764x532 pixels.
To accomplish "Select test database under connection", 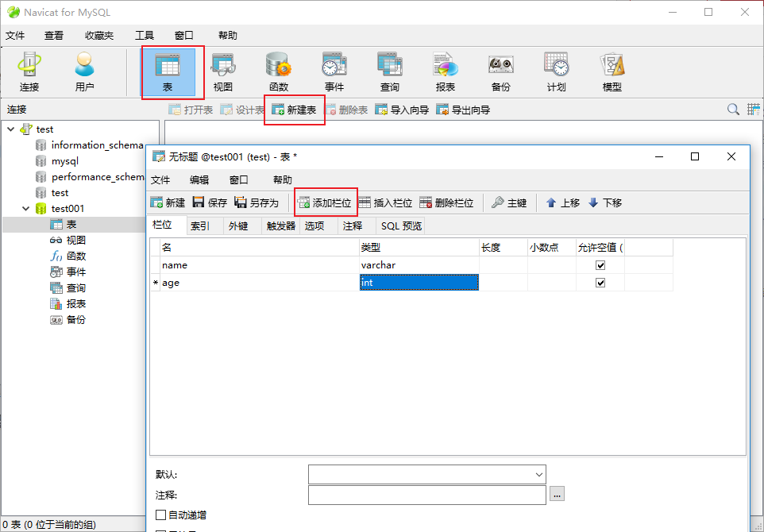I will click(52, 193).
